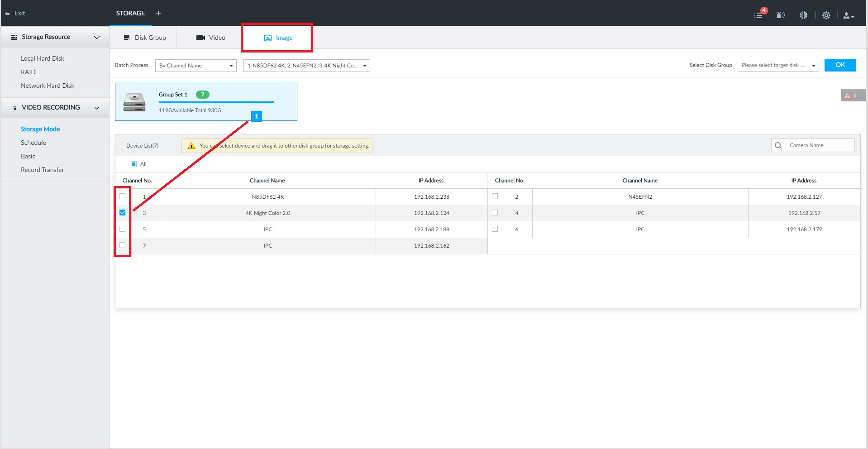
Task: Click the warning badge showing 6
Action: click(x=851, y=96)
